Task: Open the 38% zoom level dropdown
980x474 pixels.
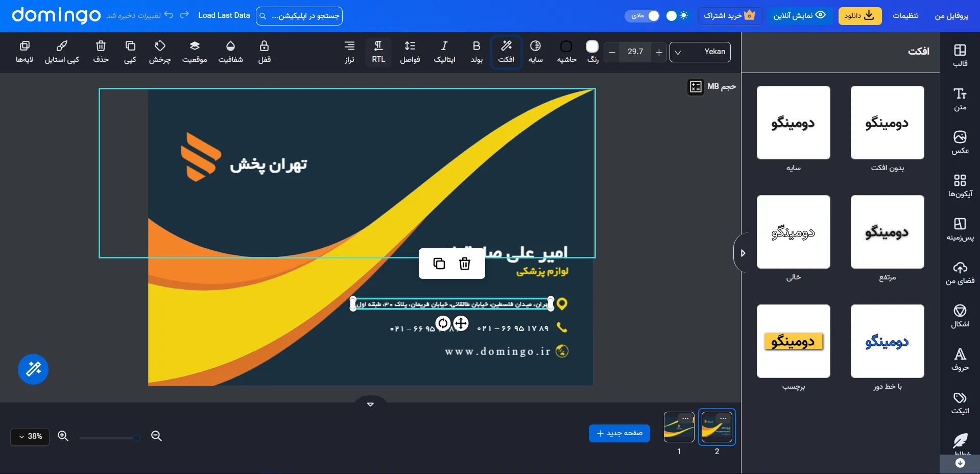Action: [30, 436]
